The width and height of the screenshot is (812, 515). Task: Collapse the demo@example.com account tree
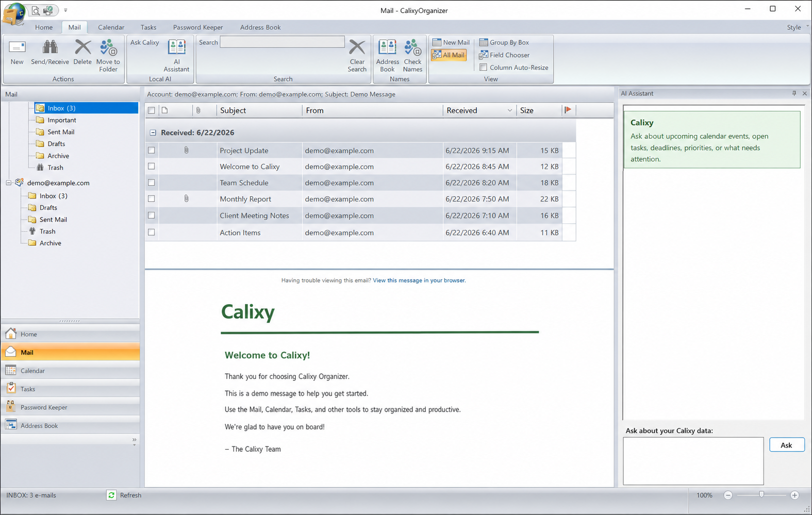[8, 183]
